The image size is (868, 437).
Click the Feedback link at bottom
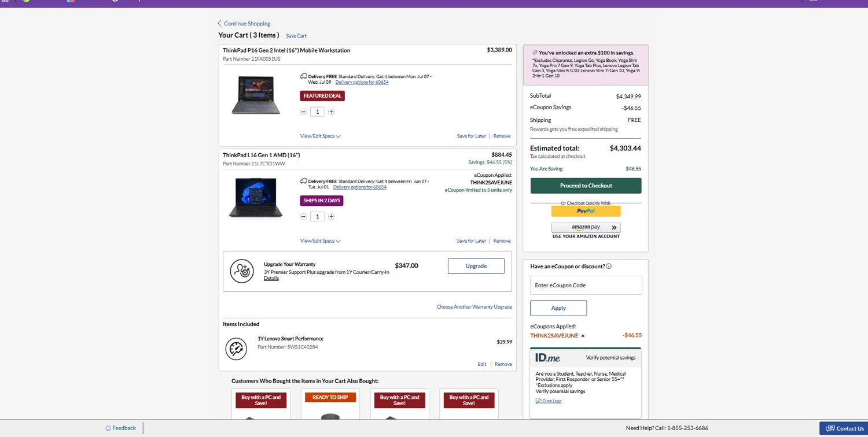(124, 428)
